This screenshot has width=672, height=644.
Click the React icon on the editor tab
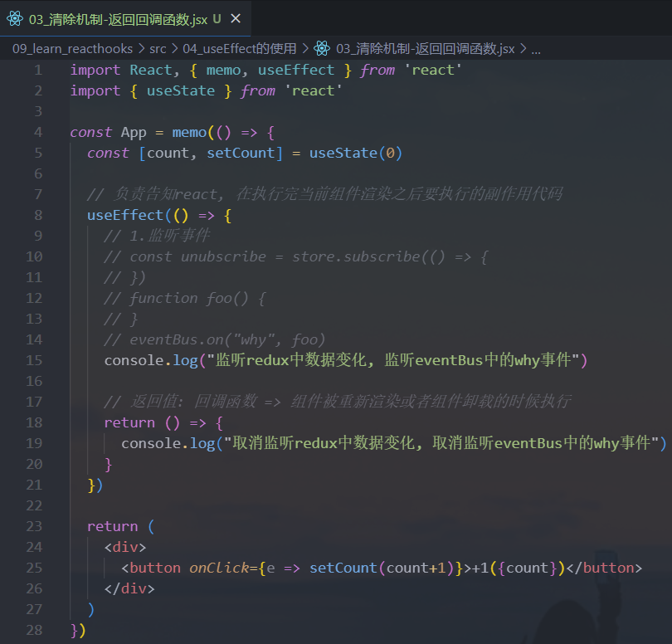(15, 19)
